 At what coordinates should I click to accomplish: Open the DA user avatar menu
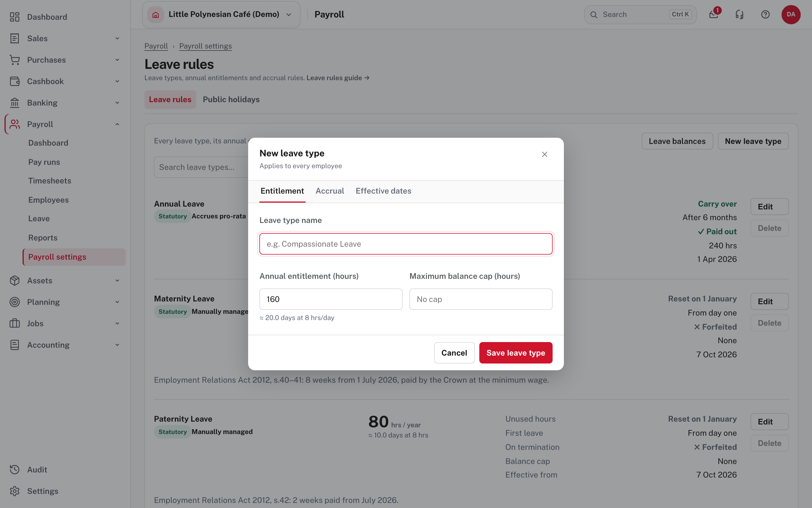point(791,14)
